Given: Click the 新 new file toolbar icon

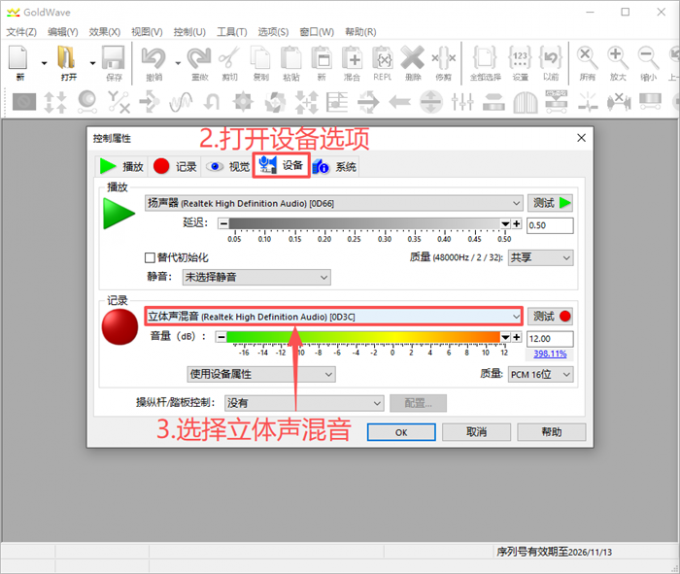Looking at the screenshot, I should point(18,58).
